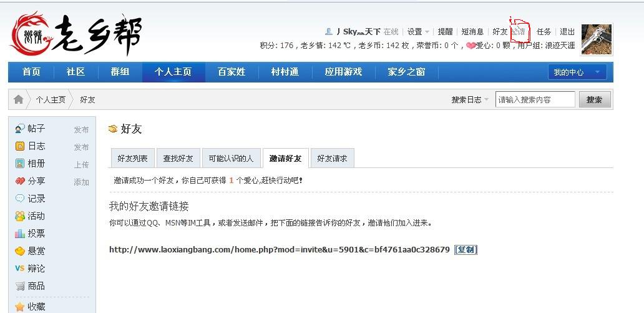Open the 设置 dropdown menu
The image size is (644, 313).
click(x=418, y=32)
